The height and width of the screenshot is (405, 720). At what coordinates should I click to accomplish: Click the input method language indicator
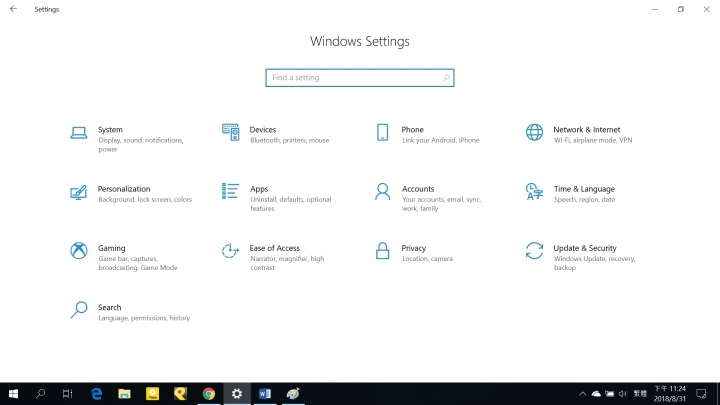pos(640,394)
